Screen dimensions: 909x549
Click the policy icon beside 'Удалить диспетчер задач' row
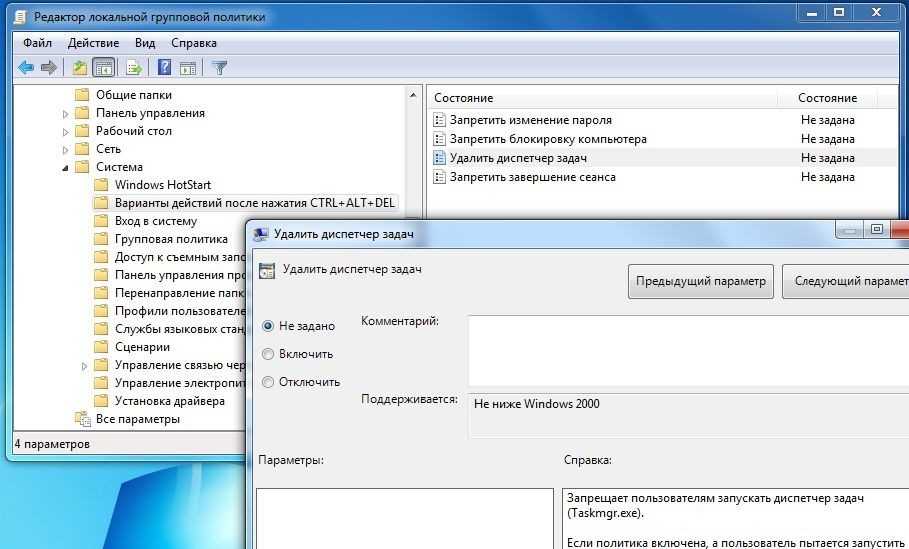tap(439, 158)
